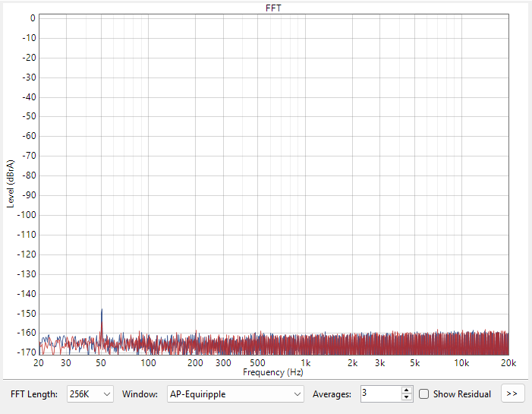Click the 100 frequency axis tick label
532x414 pixels.
tap(148, 363)
